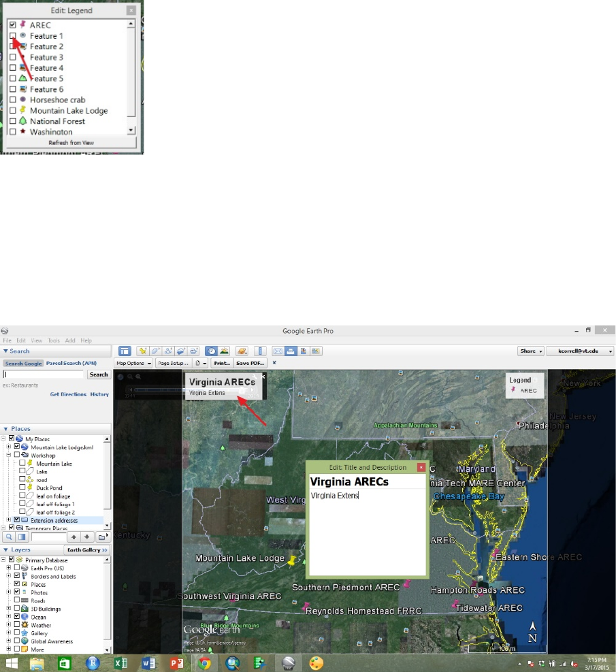The height and width of the screenshot is (672, 616).
Task: Click the Print... button
Action: click(x=222, y=363)
